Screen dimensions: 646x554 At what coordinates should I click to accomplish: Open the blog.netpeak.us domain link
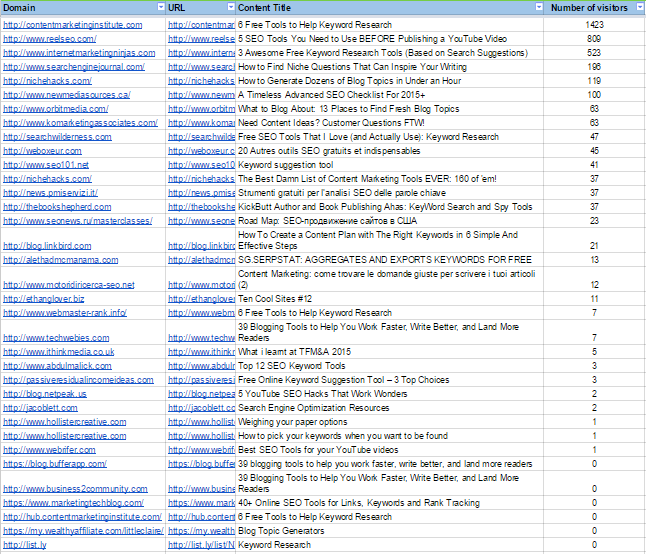[44, 394]
